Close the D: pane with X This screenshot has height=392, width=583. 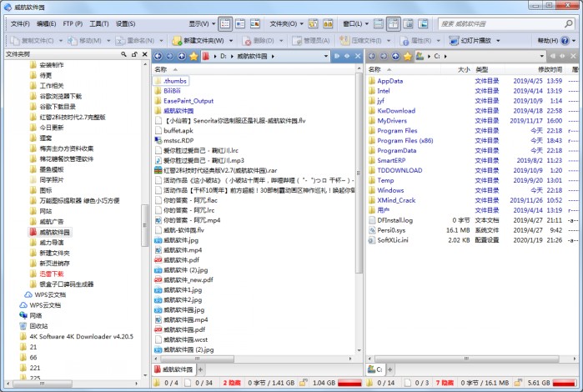358,56
